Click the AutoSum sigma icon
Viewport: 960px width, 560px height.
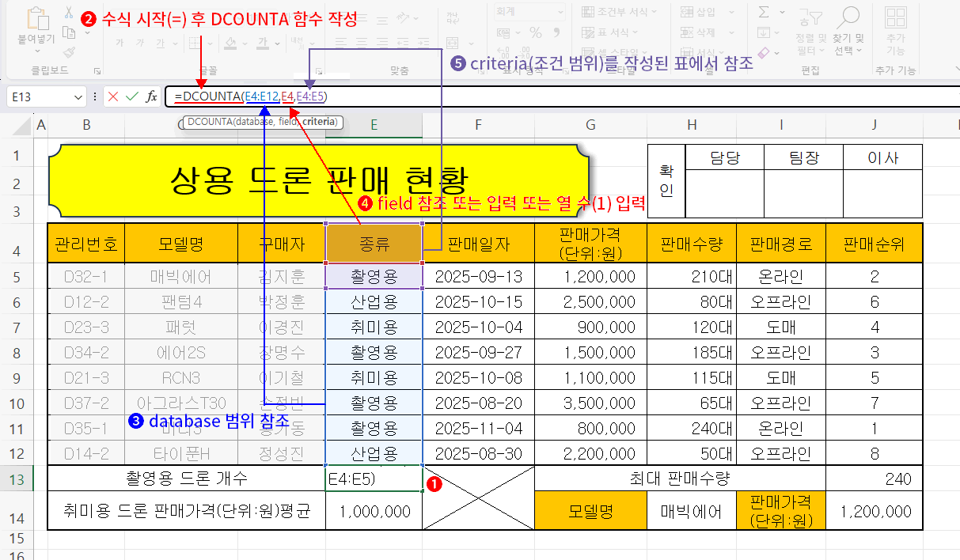[x=763, y=13]
